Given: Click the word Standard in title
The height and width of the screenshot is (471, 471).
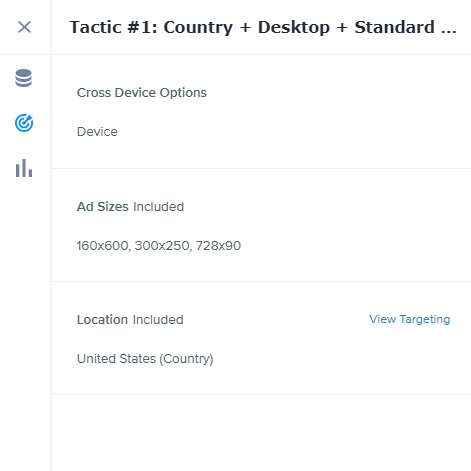Looking at the screenshot, I should 394,27.
